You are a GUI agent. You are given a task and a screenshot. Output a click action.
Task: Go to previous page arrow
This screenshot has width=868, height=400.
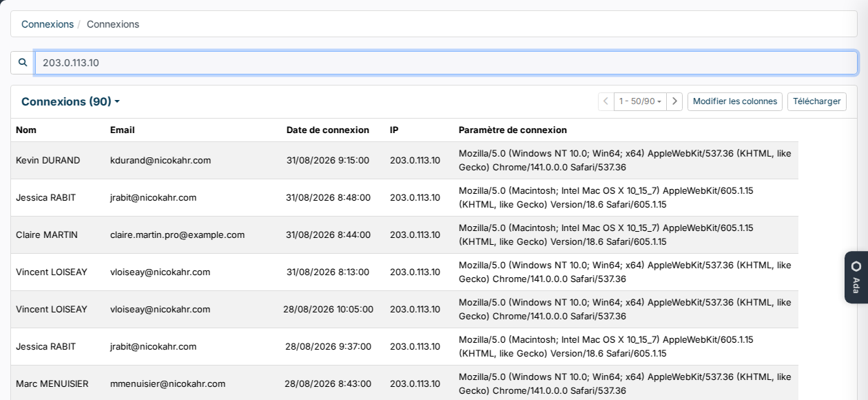point(606,101)
